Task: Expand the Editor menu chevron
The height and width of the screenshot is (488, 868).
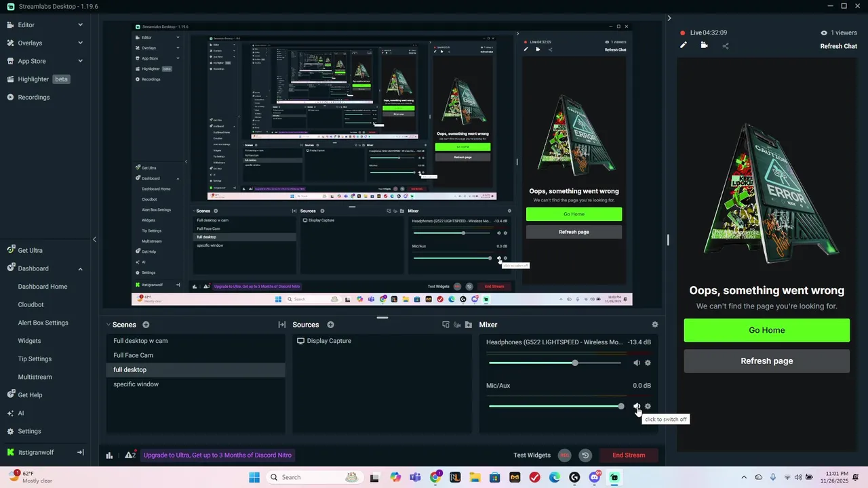Action: pos(80,25)
